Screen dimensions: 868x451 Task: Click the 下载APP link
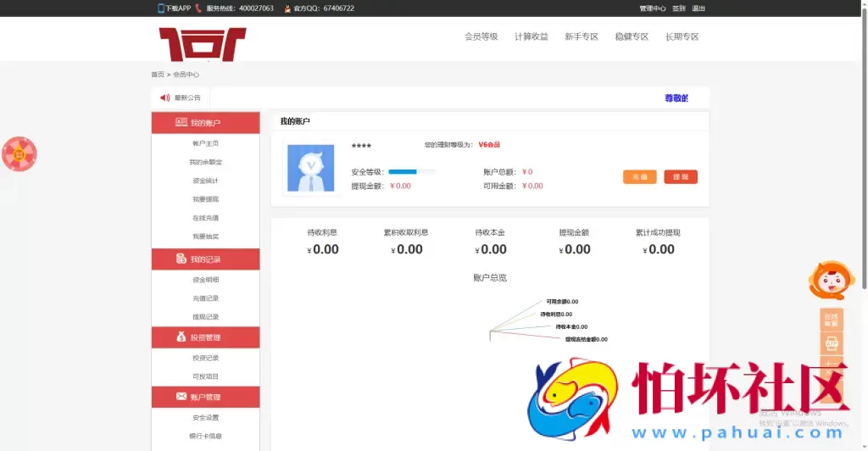pos(178,8)
